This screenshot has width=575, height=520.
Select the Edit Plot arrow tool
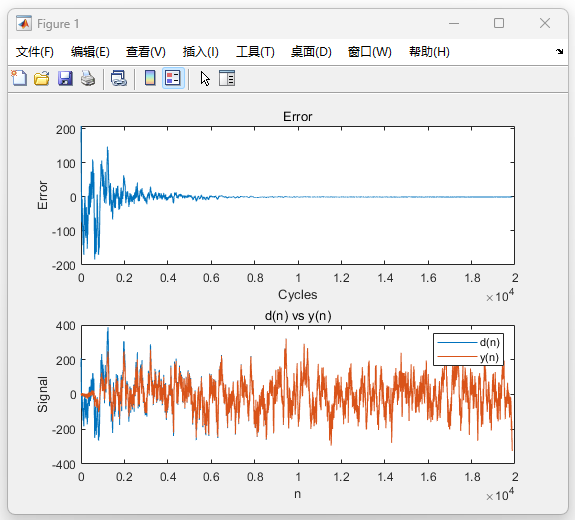(205, 78)
